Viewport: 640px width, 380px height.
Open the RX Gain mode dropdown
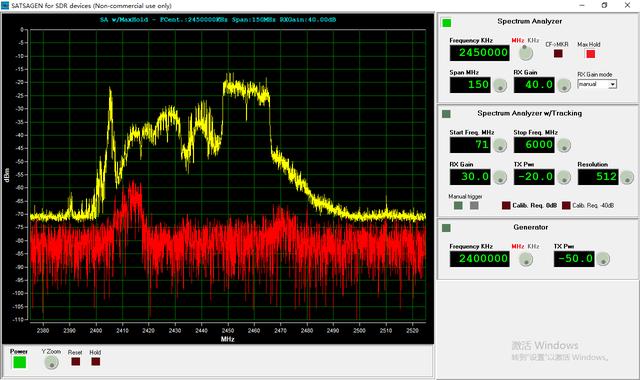pyautogui.click(x=612, y=84)
